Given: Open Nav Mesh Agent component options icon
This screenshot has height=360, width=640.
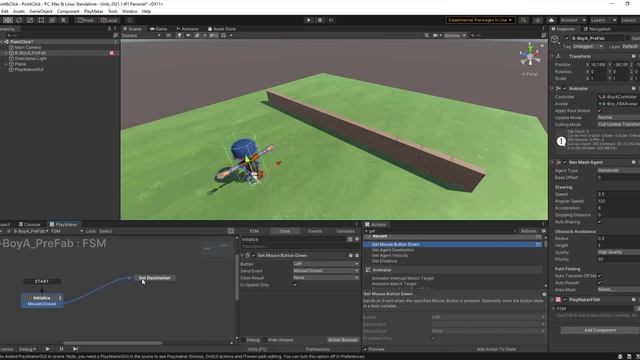Looking at the screenshot, I should [633, 162].
